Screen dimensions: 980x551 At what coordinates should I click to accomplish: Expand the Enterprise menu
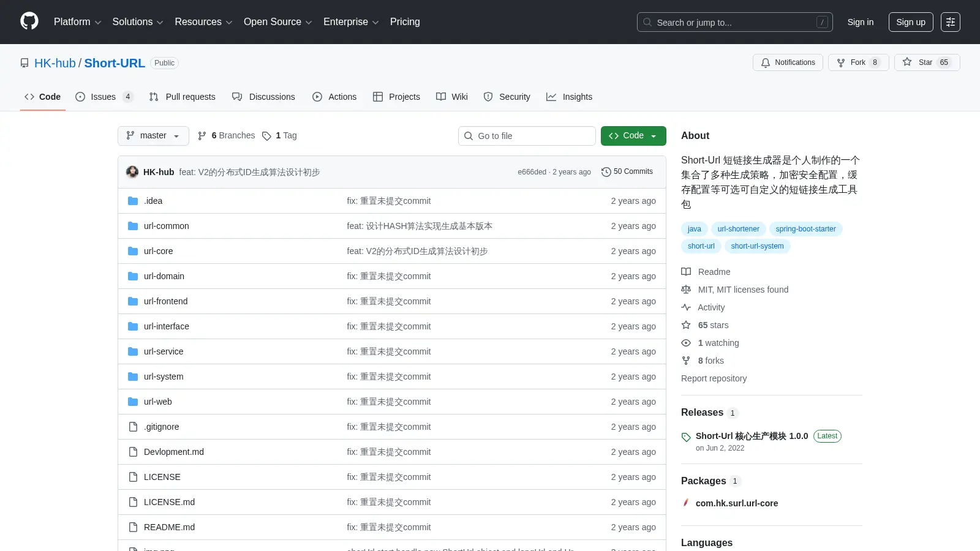[351, 22]
